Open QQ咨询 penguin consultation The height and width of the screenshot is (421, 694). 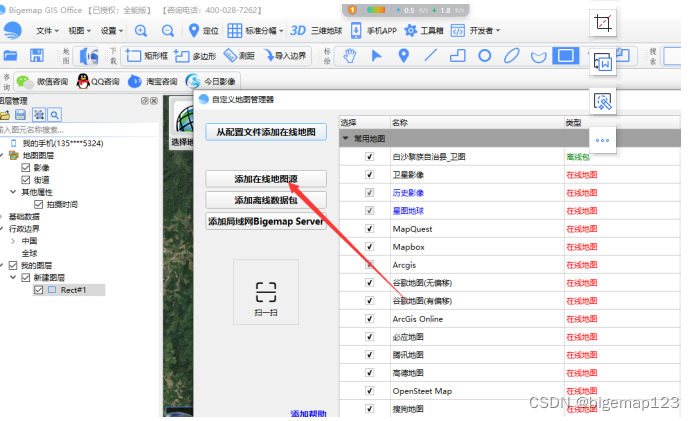(98, 81)
